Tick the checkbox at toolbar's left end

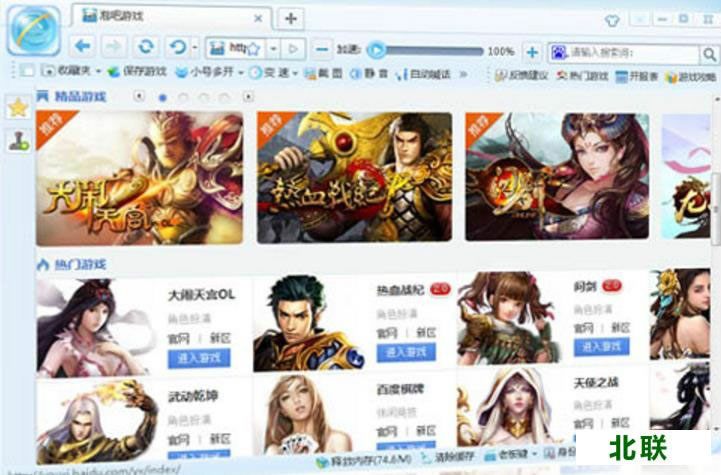[27, 71]
